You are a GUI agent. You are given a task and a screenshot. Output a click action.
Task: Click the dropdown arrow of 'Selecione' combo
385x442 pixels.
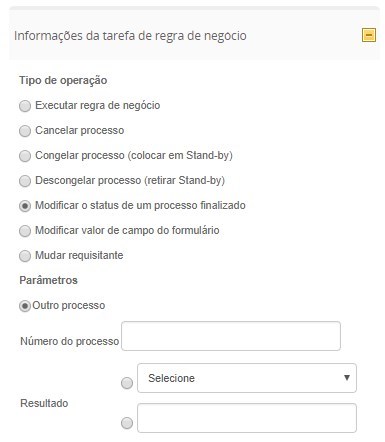pyautogui.click(x=347, y=378)
